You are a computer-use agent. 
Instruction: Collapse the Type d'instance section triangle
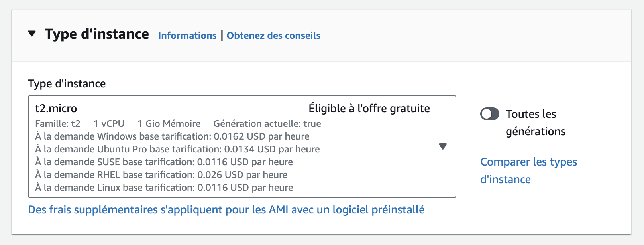point(32,34)
